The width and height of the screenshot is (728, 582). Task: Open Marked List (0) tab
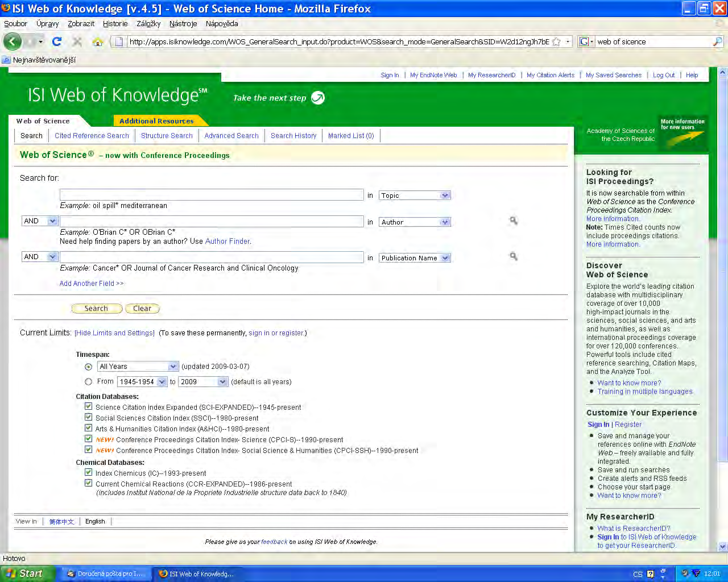351,136
